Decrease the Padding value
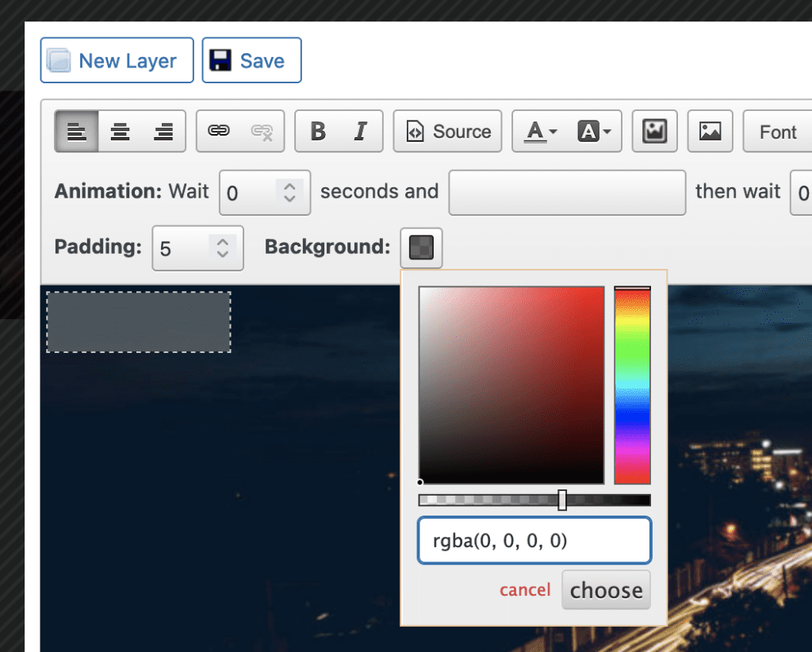This screenshot has width=812, height=652. 223,254
